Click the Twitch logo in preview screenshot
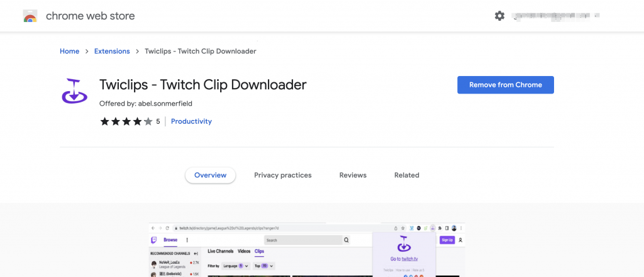Image resolution: width=644 pixels, height=277 pixels. pos(154,240)
